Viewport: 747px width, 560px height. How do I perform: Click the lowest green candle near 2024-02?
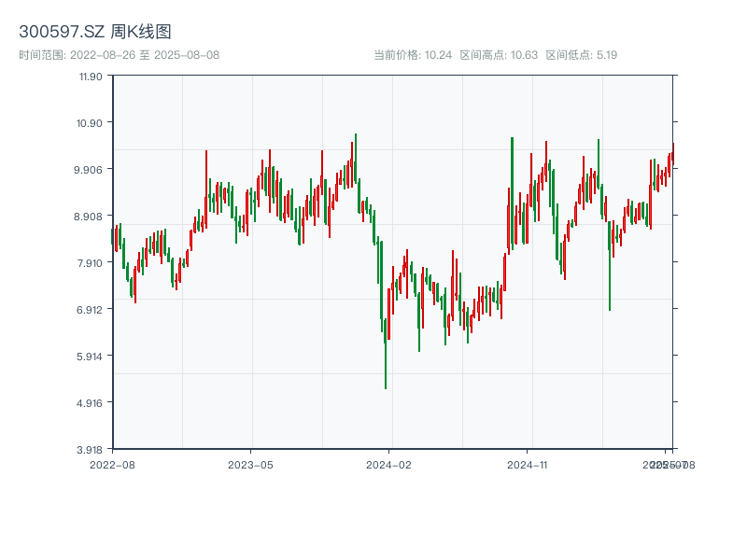[386, 359]
